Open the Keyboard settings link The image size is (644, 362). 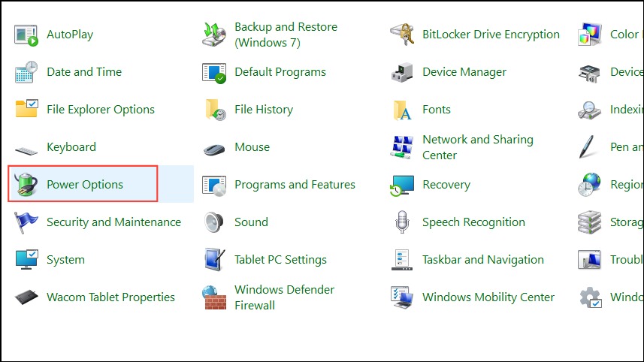(71, 147)
